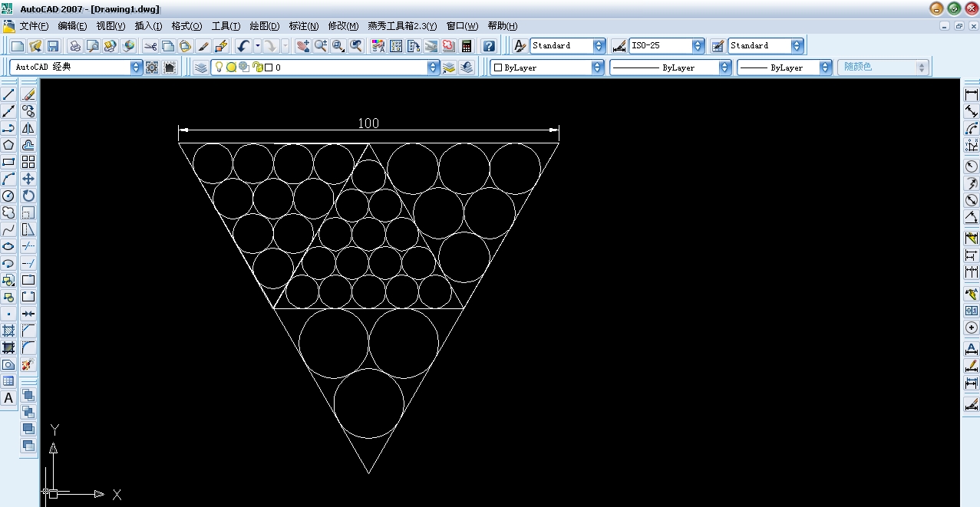The width and height of the screenshot is (980, 507).
Task: Click the Workspace Settings gear icon
Action: [152, 67]
